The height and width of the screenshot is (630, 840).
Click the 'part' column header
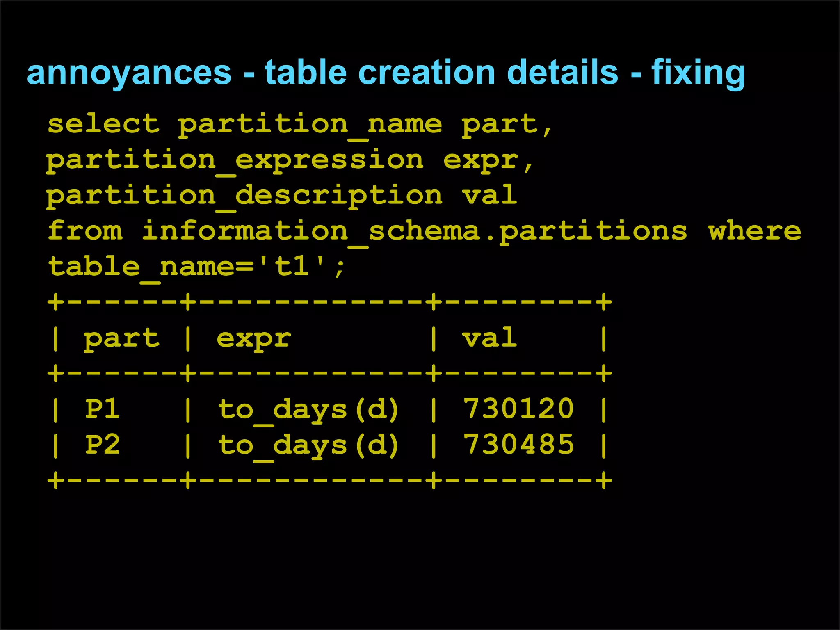121,339
